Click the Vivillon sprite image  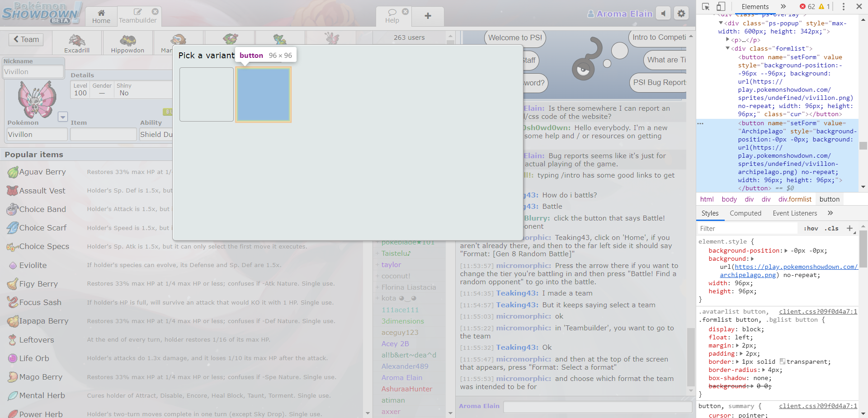(x=37, y=99)
